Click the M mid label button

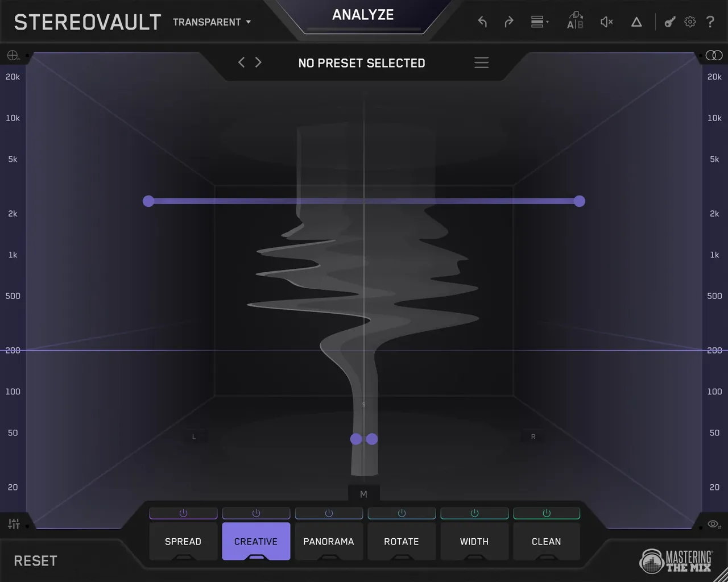pyautogui.click(x=363, y=494)
